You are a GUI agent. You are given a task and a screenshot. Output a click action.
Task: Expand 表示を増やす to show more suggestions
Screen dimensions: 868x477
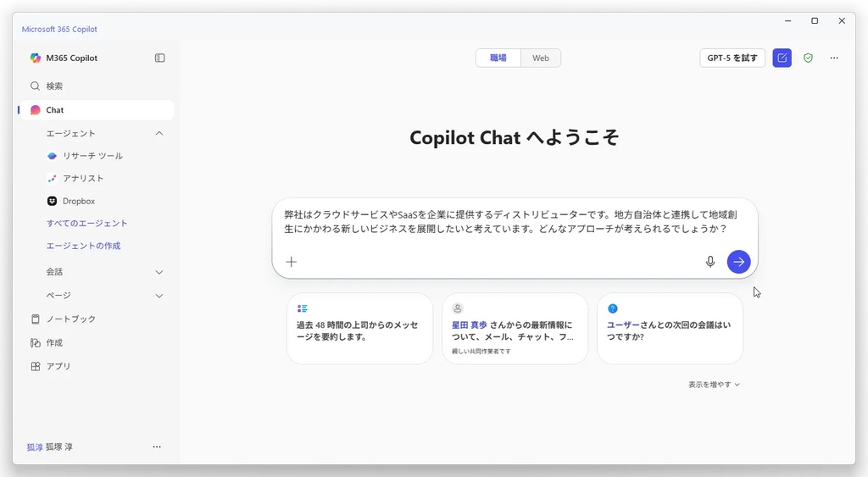(714, 385)
